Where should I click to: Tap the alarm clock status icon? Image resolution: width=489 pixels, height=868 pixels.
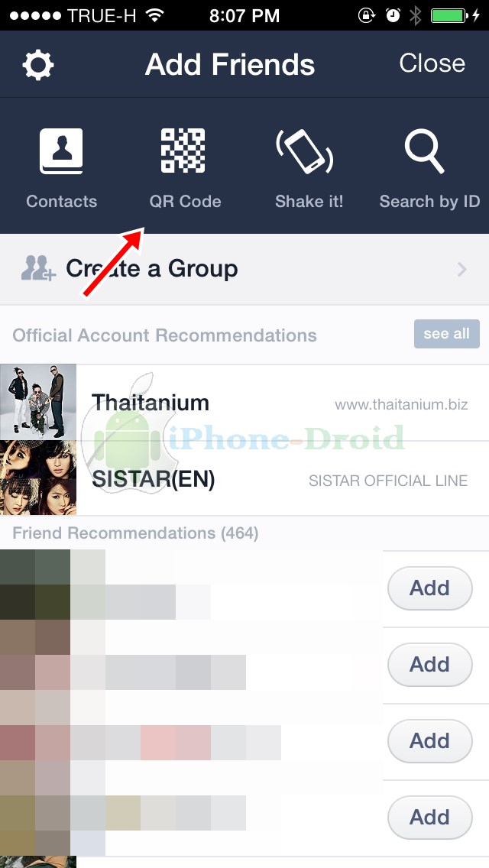(393, 15)
